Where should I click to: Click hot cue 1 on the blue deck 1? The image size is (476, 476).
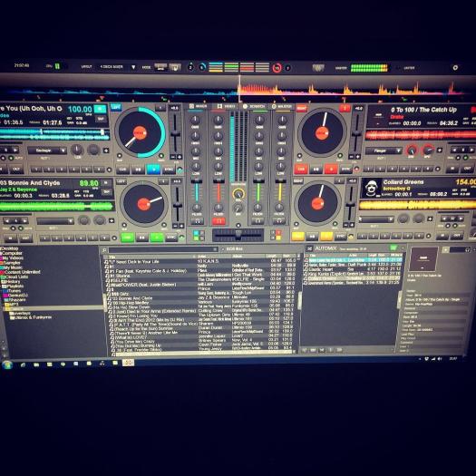36,170
